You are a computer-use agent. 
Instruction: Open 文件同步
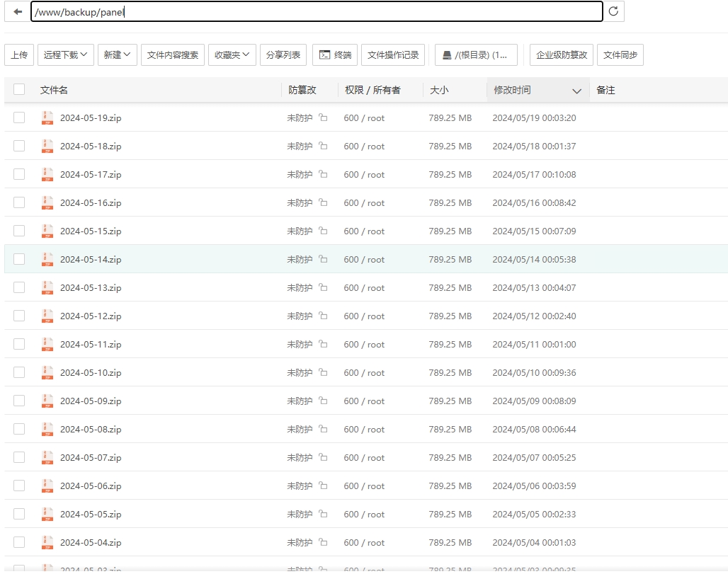[620, 54]
